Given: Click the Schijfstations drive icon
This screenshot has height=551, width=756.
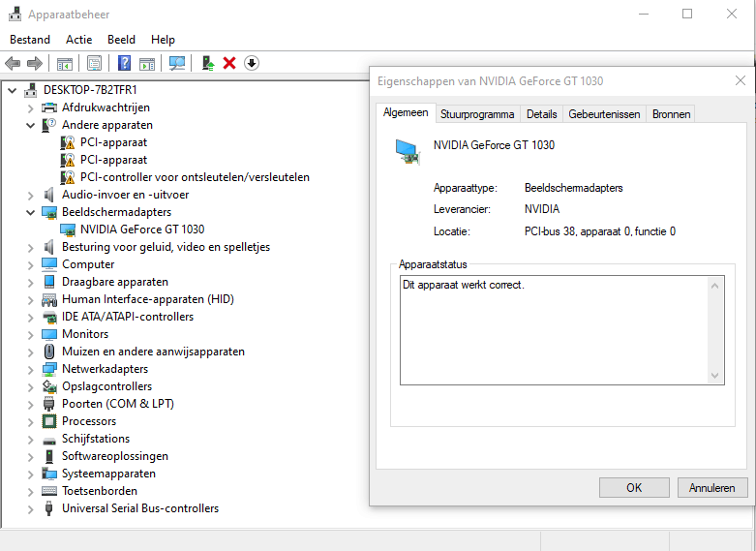Looking at the screenshot, I should (49, 440).
